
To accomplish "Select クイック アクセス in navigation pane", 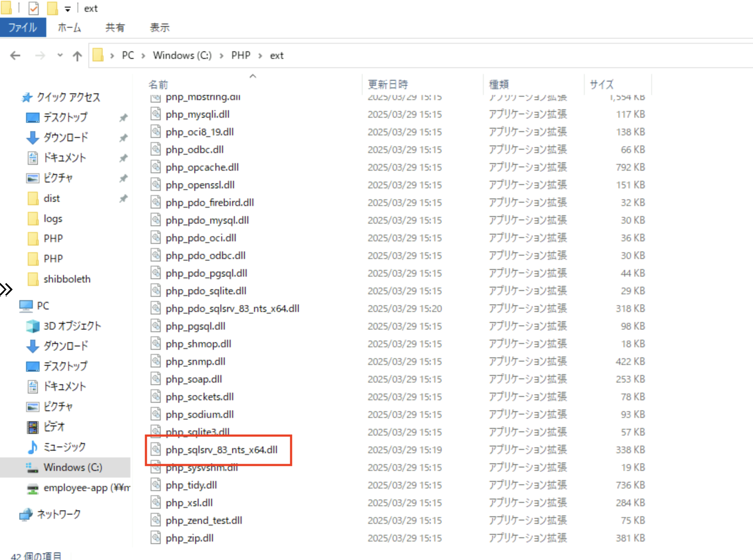I will (68, 98).
